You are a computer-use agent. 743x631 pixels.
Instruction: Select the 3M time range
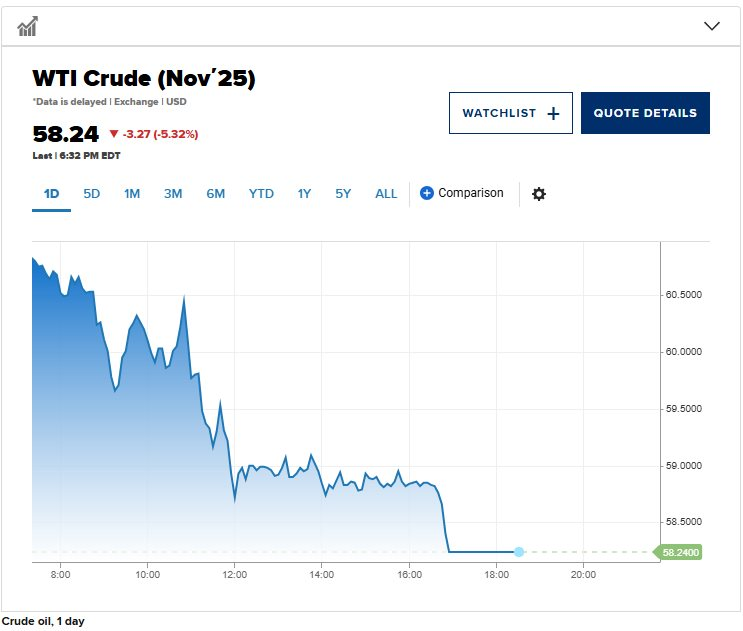[x=173, y=194]
